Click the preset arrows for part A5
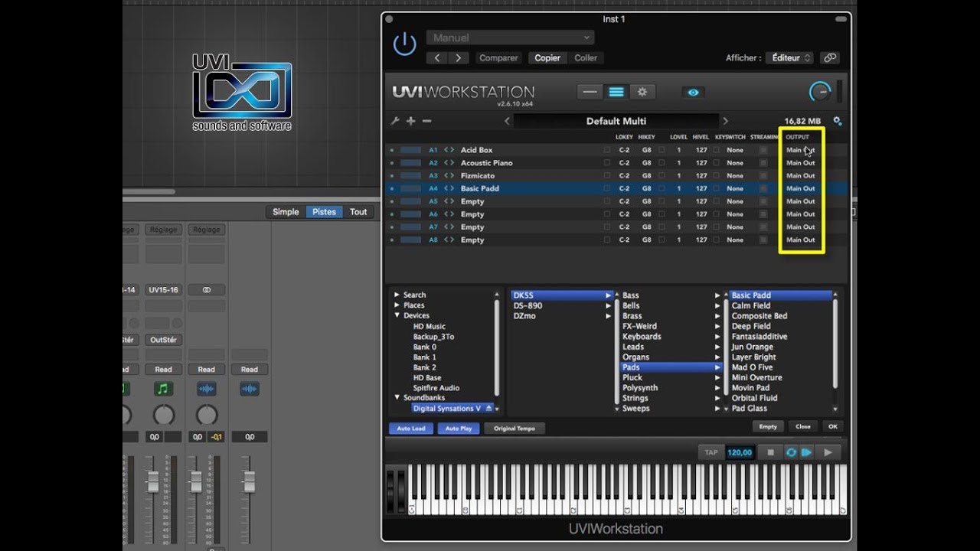 (x=449, y=201)
